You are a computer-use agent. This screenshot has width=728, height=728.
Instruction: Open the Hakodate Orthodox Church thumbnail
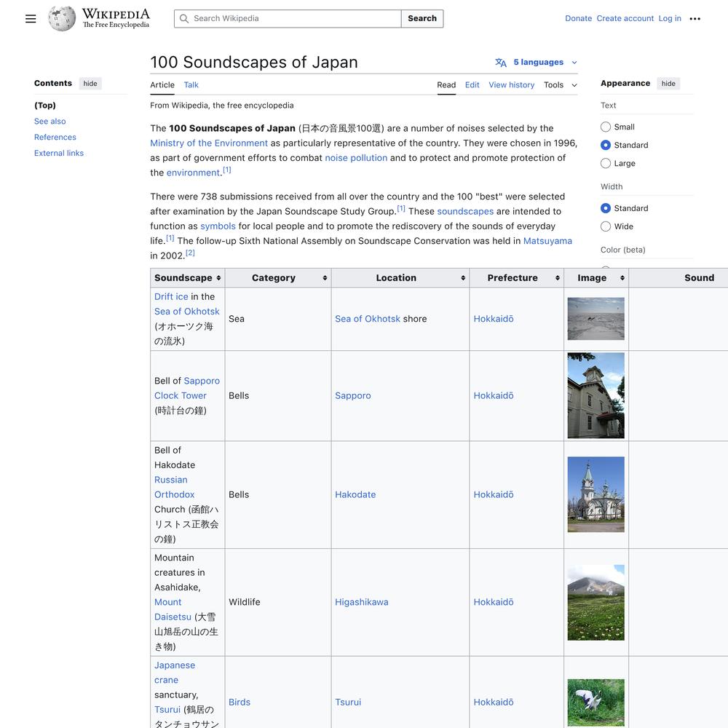coord(596,494)
